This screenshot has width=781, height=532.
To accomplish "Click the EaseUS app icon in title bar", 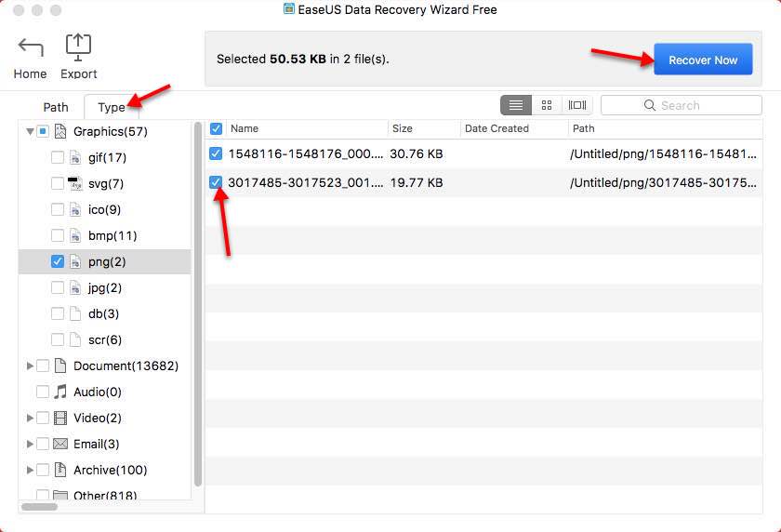I will (289, 9).
